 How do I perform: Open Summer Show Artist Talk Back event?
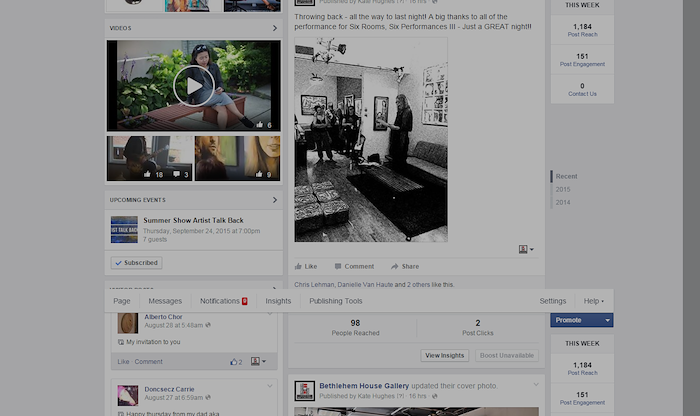tap(193, 220)
